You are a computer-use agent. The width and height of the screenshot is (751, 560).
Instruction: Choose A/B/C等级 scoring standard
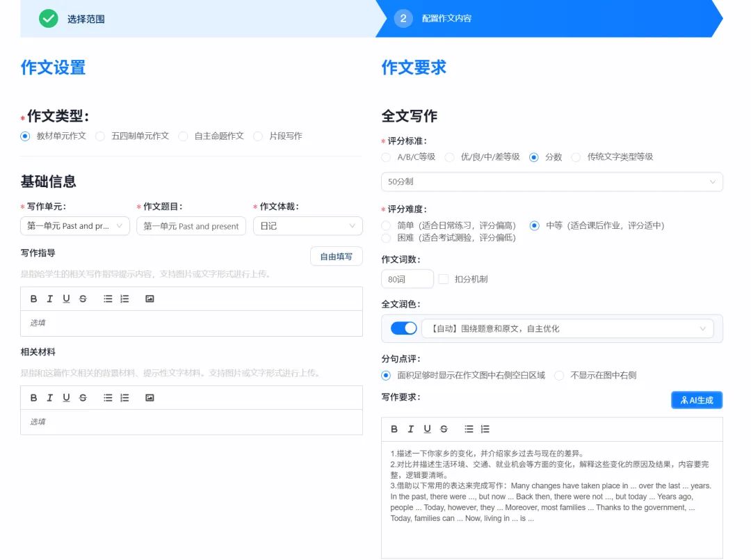(x=386, y=157)
